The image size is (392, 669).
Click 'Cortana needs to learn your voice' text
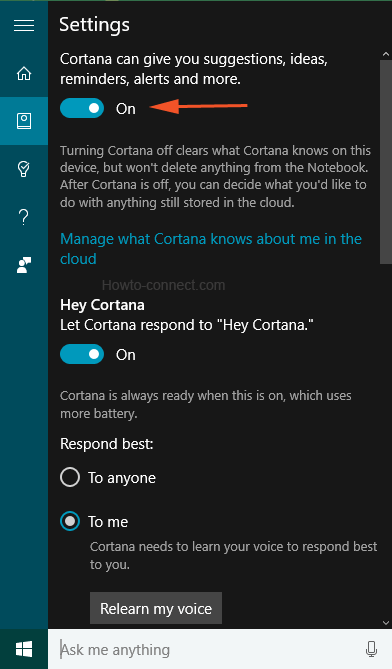(233, 556)
